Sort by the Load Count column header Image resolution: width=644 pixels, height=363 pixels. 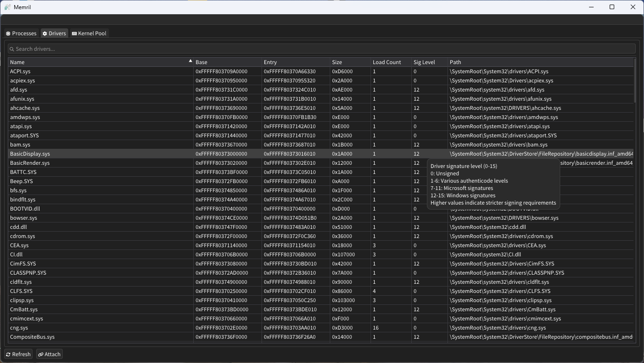[x=391, y=62]
